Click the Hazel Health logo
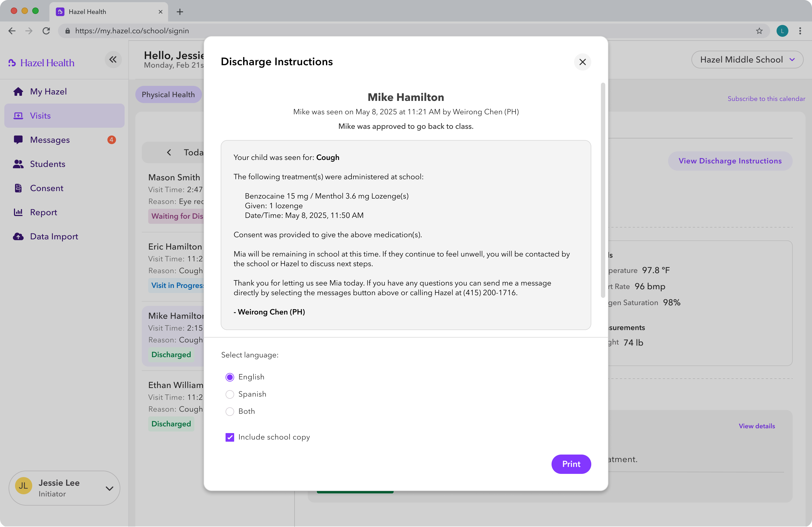This screenshot has width=812, height=527. pos(41,63)
